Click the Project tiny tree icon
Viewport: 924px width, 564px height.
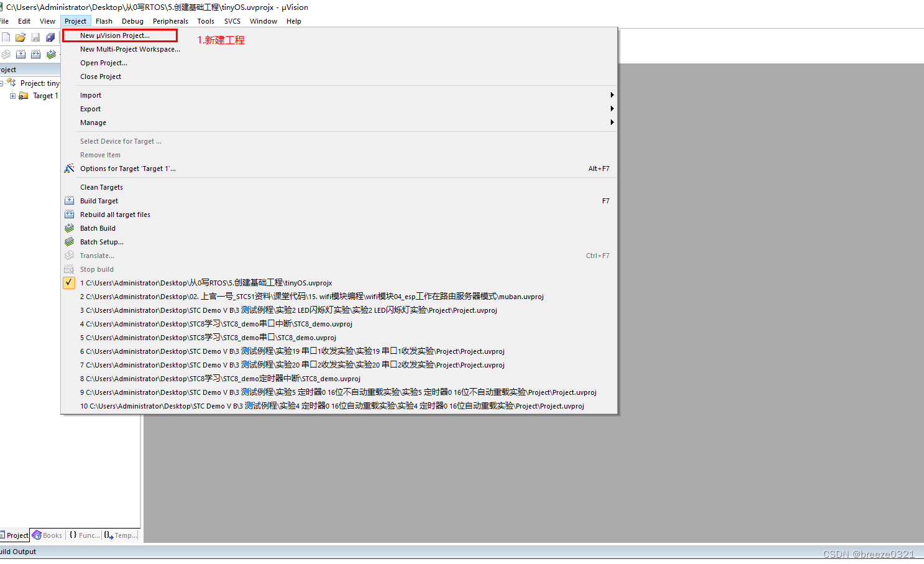(11, 83)
